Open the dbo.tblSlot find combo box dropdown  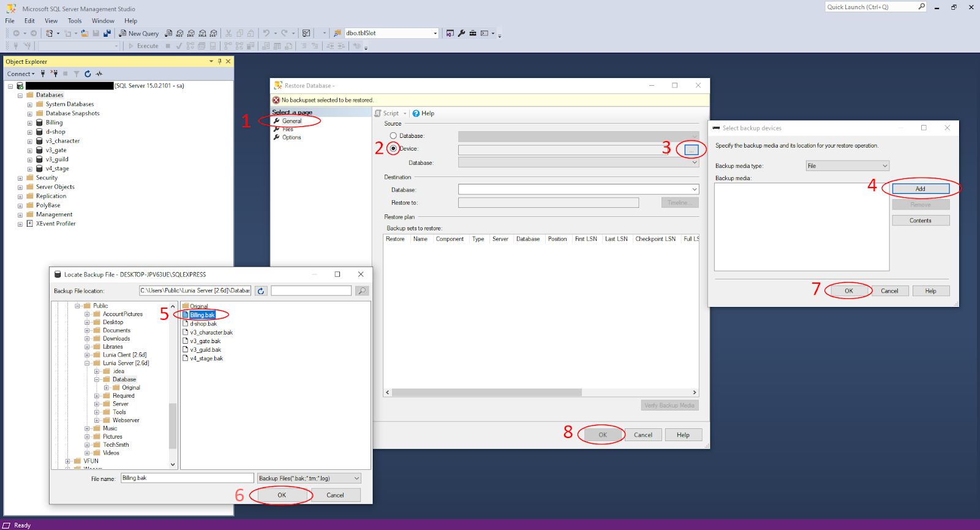tap(435, 33)
